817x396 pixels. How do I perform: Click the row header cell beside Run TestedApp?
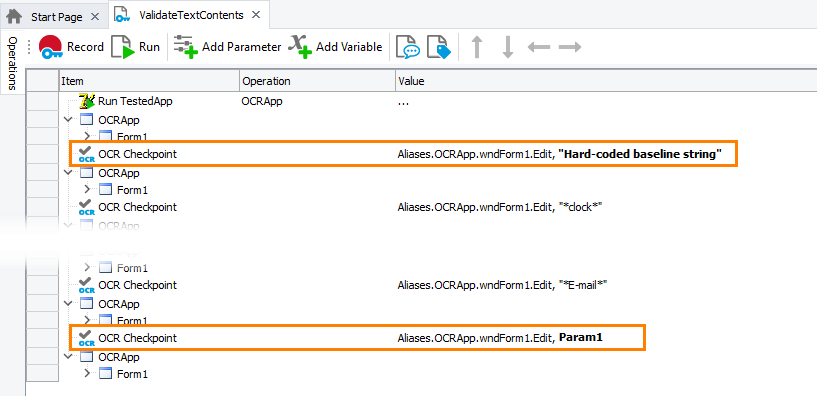42,101
